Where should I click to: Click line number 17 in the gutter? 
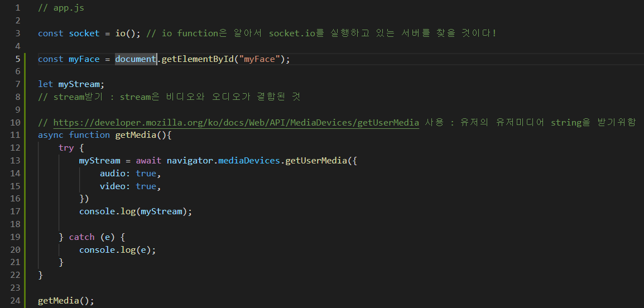click(x=15, y=211)
